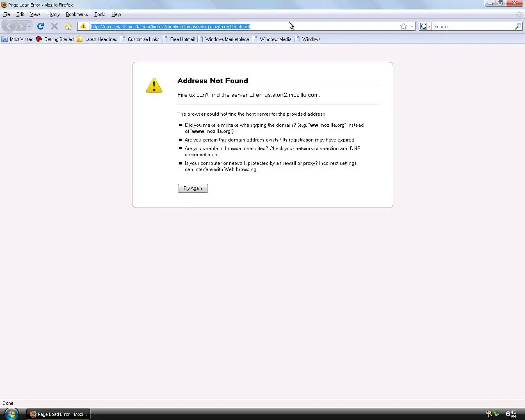Open the Customize Links bookmark

coord(139,39)
